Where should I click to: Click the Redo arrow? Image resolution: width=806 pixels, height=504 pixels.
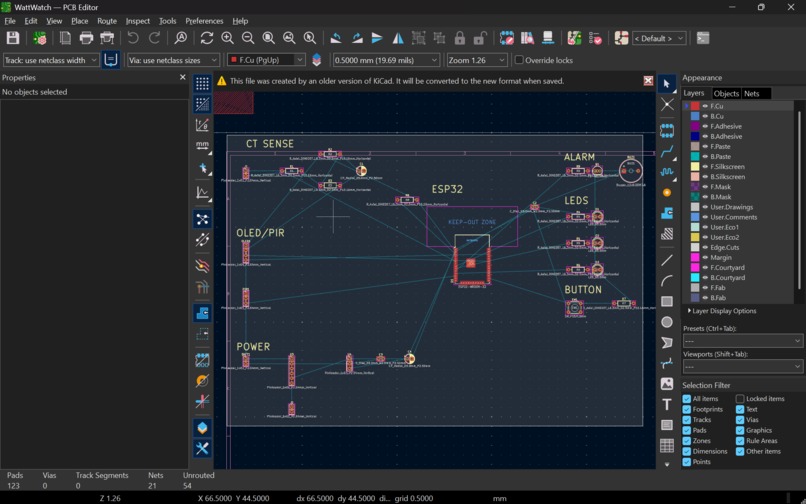pyautogui.click(x=154, y=38)
